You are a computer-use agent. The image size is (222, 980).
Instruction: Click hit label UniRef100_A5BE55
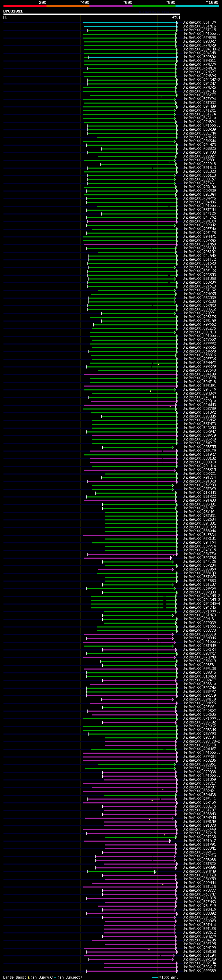tap(199, 447)
